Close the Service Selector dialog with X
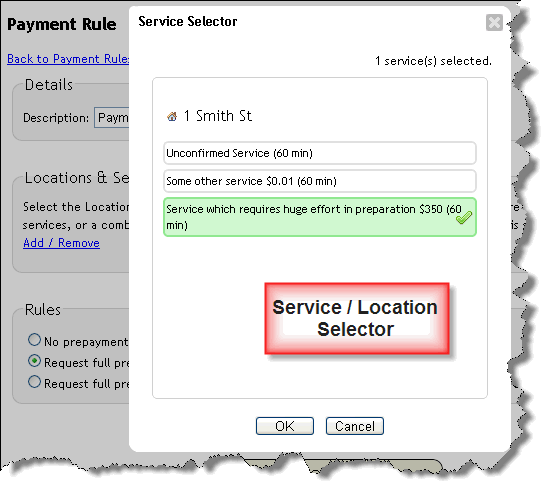The image size is (543, 483). 494,23
